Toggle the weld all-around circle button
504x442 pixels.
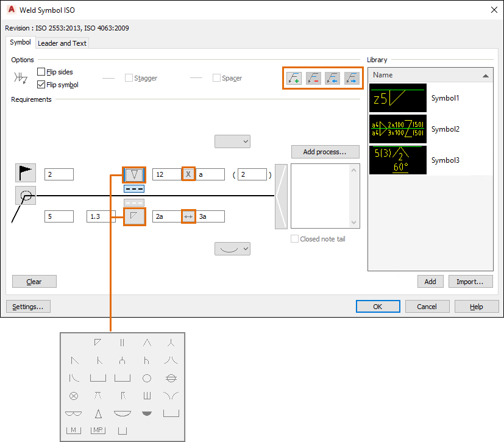point(26,196)
